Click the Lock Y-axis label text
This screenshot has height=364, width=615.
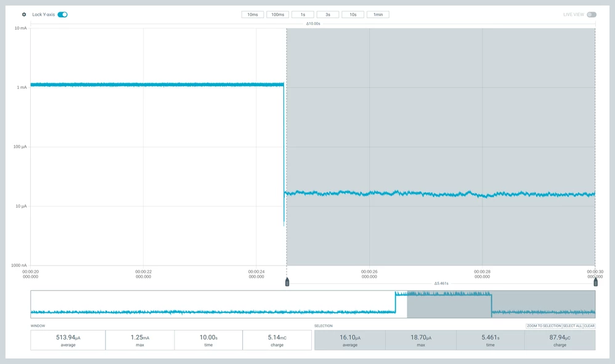(44, 15)
